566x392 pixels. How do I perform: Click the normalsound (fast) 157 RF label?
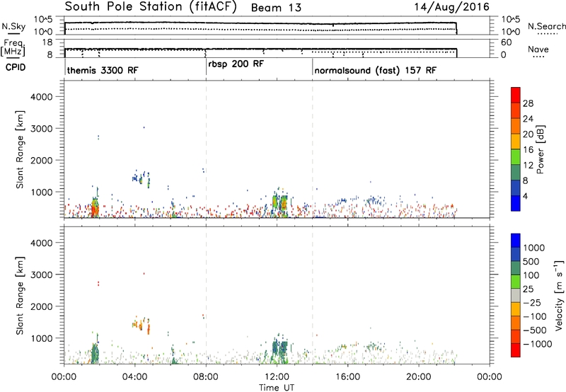tap(376, 70)
